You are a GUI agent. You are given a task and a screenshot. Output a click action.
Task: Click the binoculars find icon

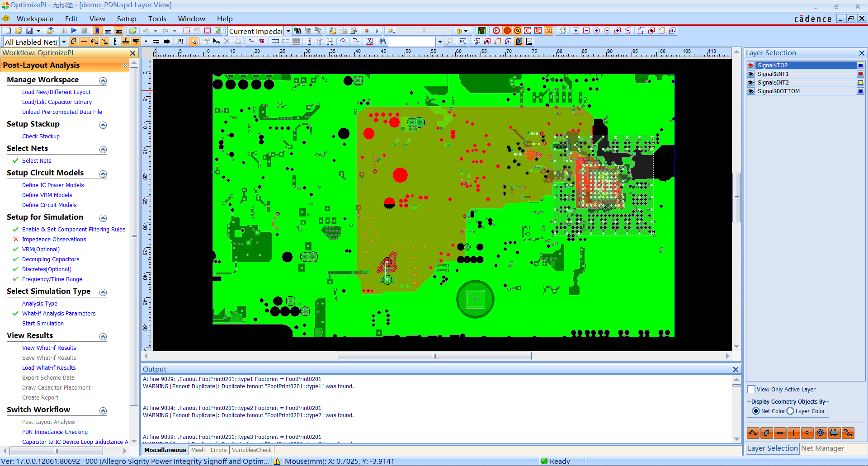[382, 42]
